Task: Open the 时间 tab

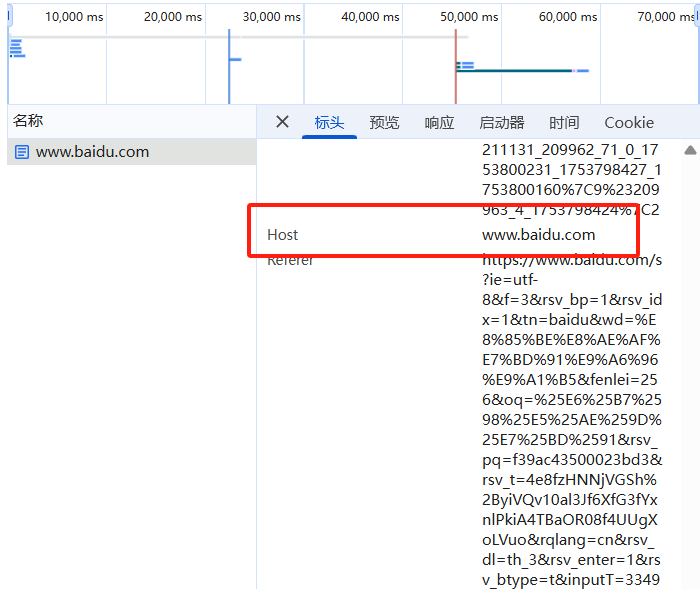Action: 564,122
